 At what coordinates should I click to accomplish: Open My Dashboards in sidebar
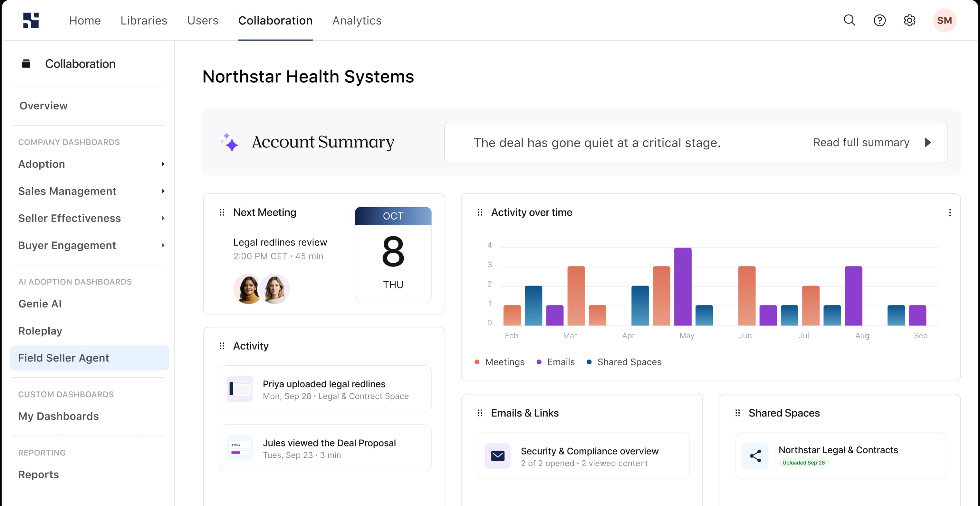coord(59,416)
